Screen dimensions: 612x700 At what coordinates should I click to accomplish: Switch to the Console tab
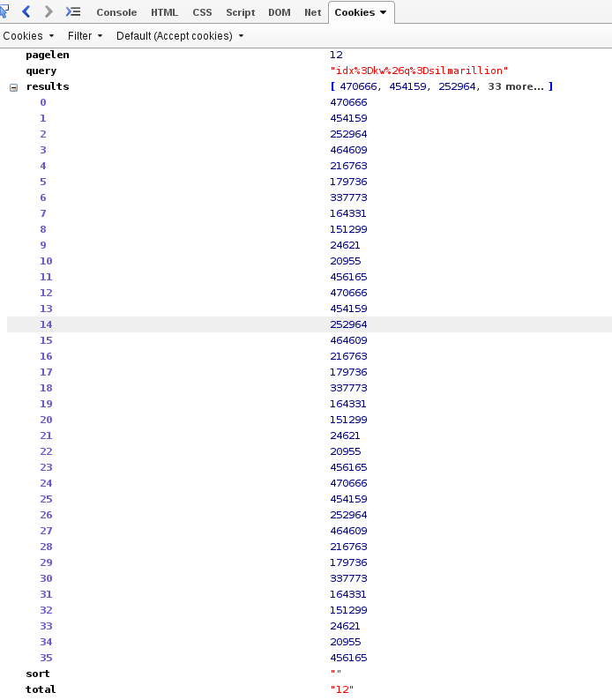click(116, 12)
